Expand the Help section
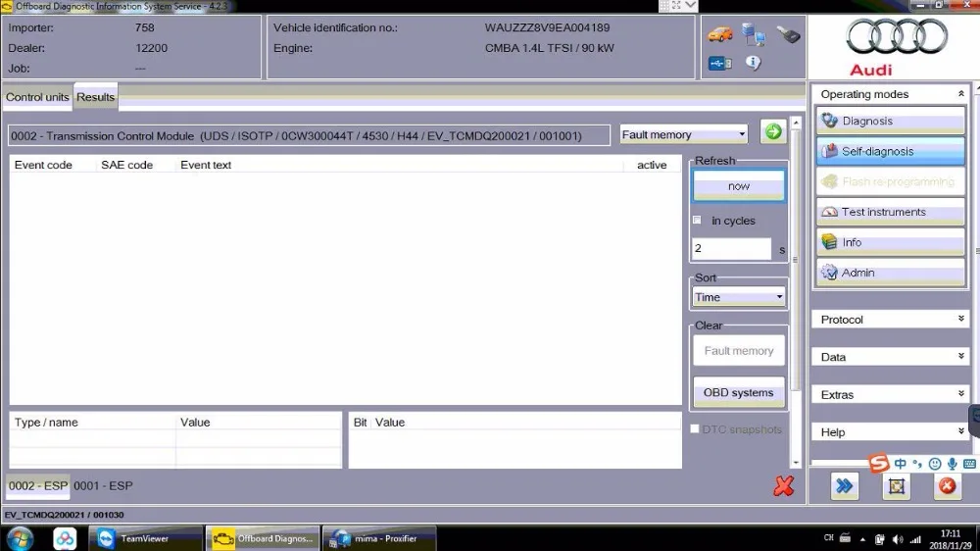The height and width of the screenshot is (551, 980). point(890,432)
